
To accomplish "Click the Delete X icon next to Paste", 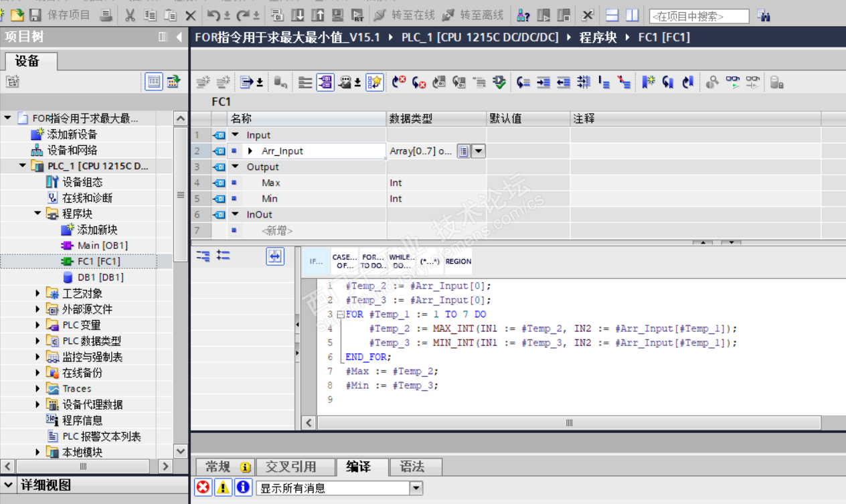I will coord(191,15).
